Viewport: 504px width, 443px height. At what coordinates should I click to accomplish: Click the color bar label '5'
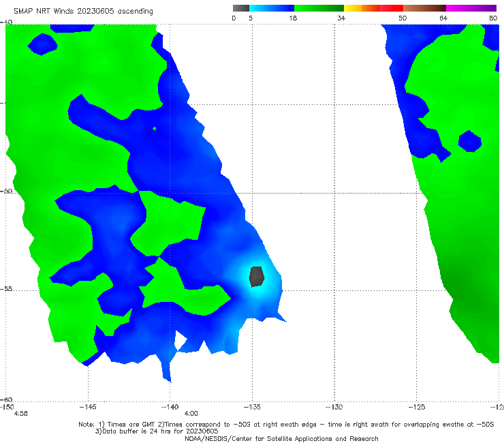click(251, 18)
